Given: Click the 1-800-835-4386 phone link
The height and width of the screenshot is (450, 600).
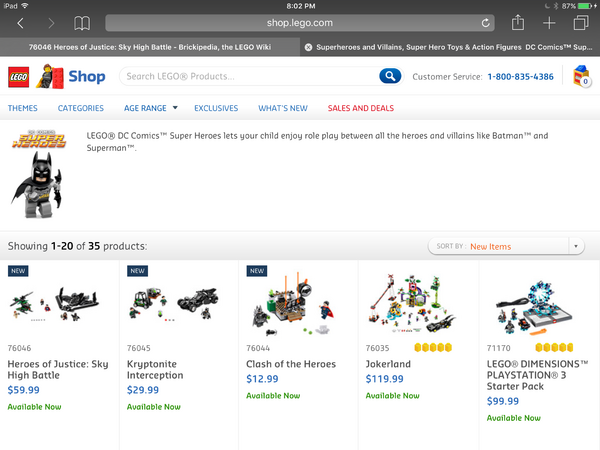Looking at the screenshot, I should pos(520,77).
